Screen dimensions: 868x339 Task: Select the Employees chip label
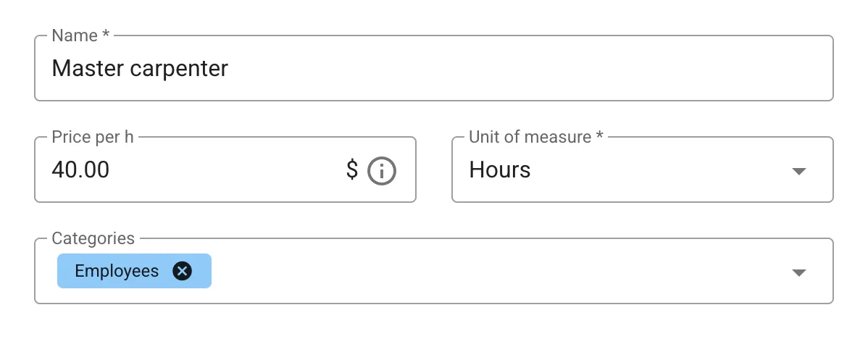click(x=117, y=271)
